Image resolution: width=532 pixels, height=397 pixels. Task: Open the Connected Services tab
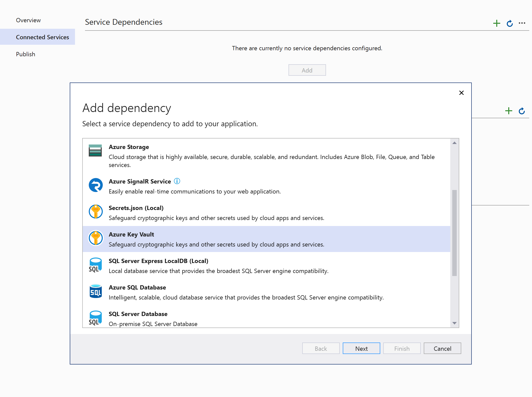click(42, 37)
